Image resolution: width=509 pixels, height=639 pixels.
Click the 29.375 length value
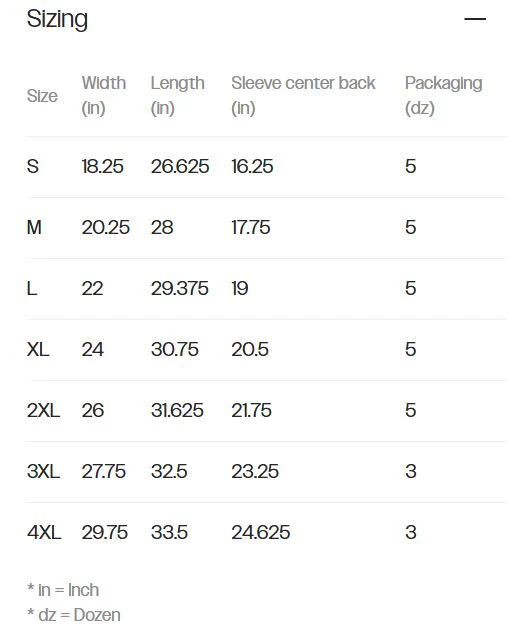tap(179, 289)
